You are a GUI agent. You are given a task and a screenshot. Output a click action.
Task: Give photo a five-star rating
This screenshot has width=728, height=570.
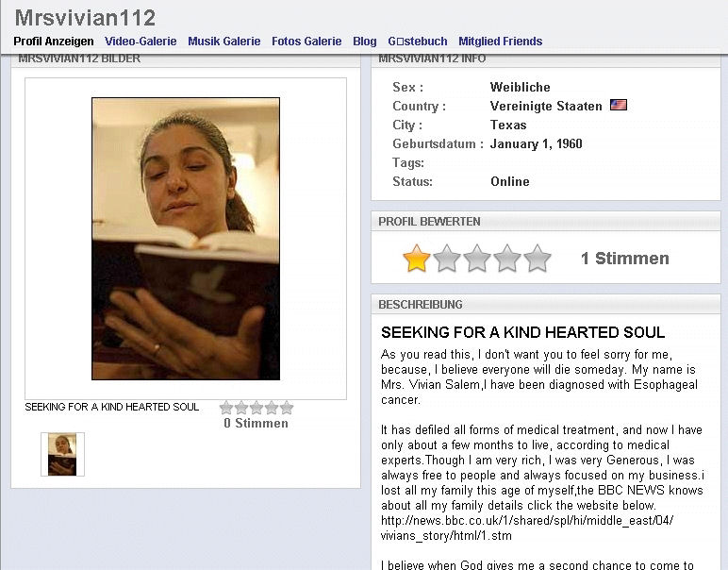pyautogui.click(x=287, y=408)
